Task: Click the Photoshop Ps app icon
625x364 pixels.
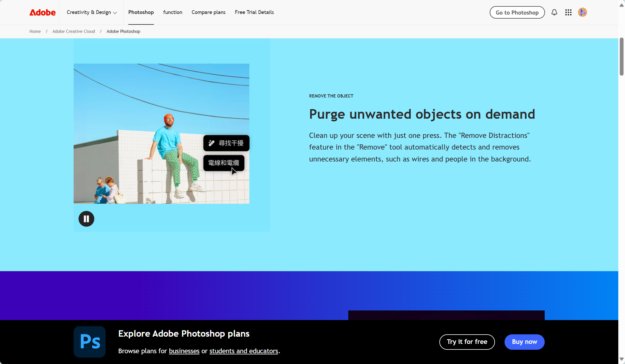Action: pyautogui.click(x=90, y=342)
